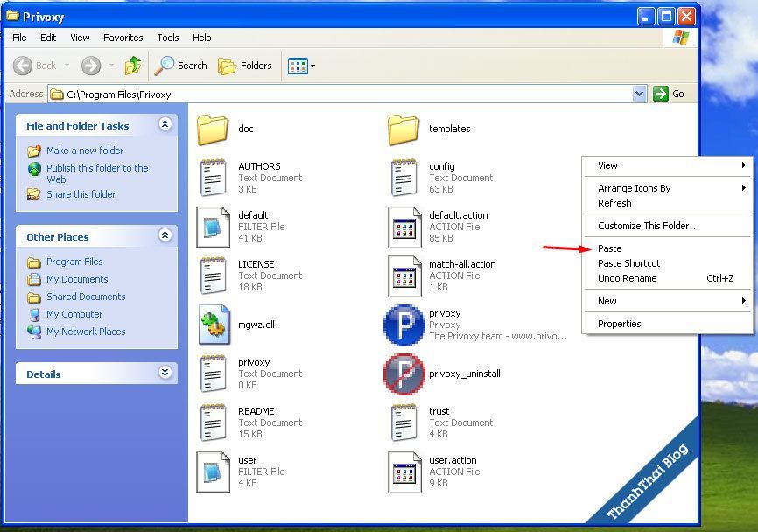Select the match-all.action file icon

404,276
